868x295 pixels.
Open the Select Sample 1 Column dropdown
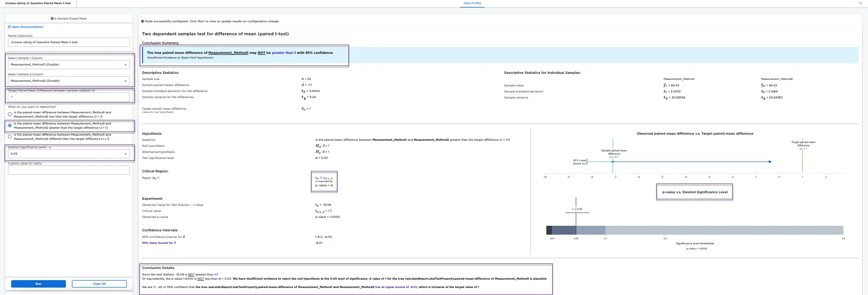coord(69,65)
